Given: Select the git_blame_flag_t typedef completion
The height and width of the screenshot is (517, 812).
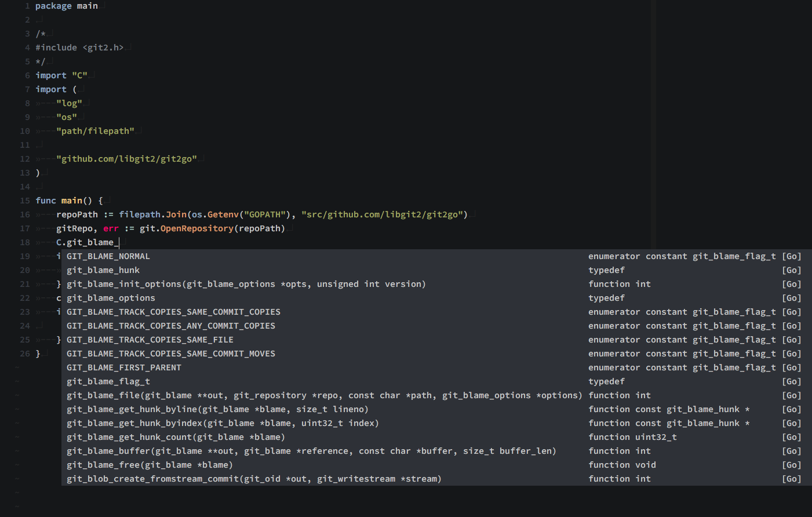Looking at the screenshot, I should click(108, 381).
